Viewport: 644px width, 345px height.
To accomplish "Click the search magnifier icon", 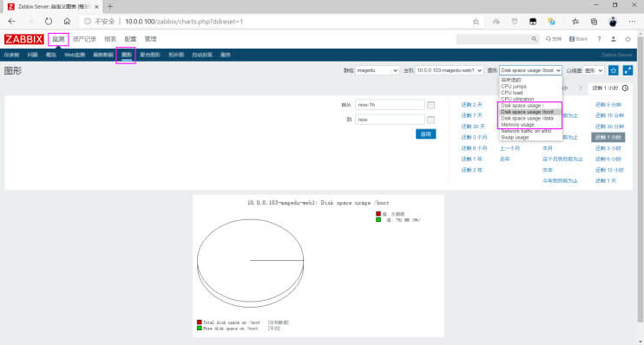I will pyautogui.click(x=534, y=39).
